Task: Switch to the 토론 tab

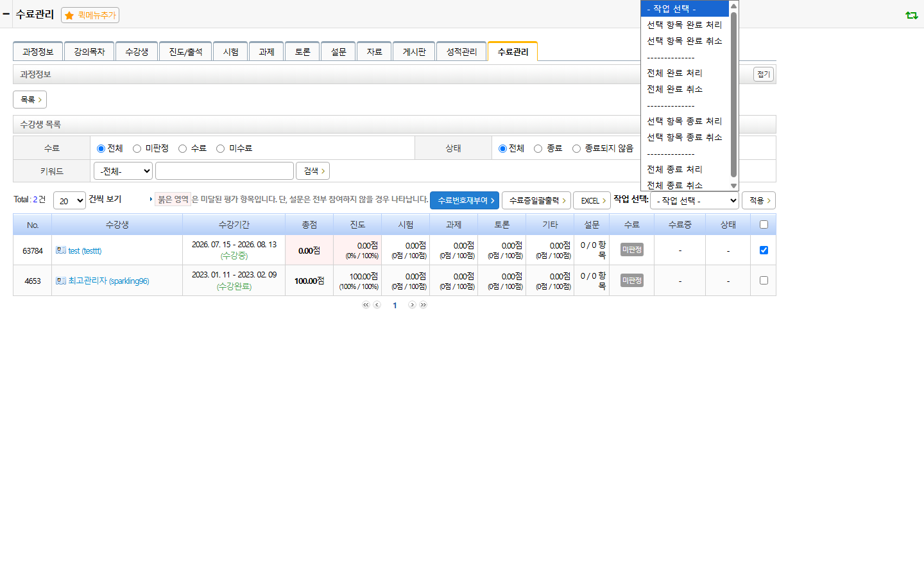Action: tap(302, 51)
